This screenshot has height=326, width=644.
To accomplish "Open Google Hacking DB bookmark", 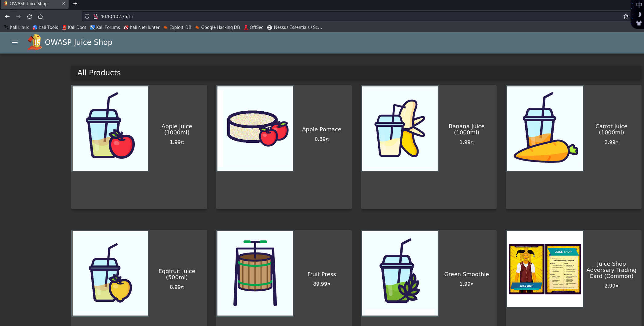I will 217,27.
